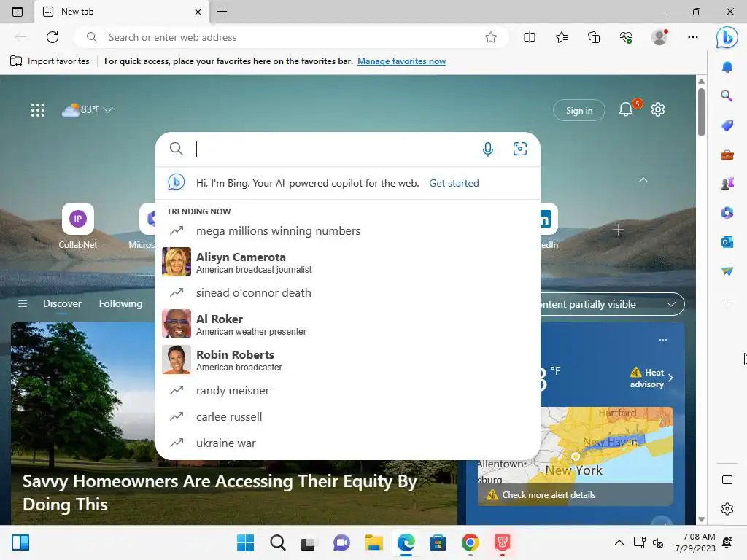747x560 pixels.
Task: Choose mega millions winning numbers suggestion
Action: pos(348,231)
